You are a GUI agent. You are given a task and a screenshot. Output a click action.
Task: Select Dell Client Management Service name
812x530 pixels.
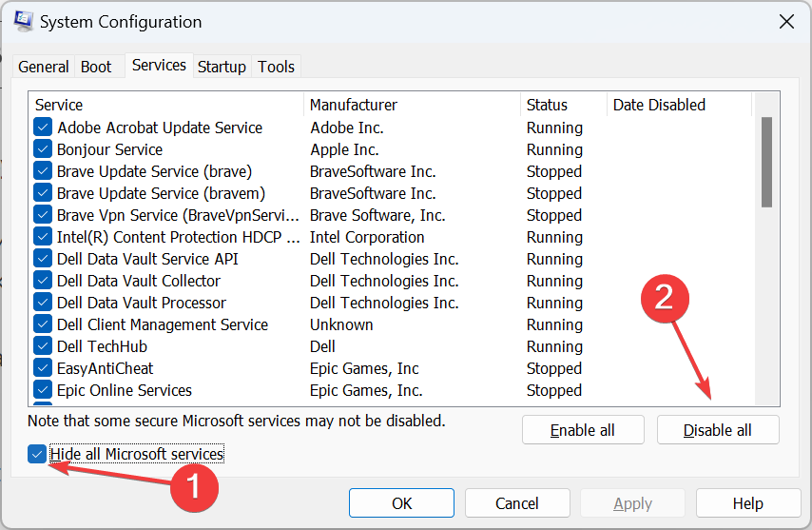[x=163, y=324]
